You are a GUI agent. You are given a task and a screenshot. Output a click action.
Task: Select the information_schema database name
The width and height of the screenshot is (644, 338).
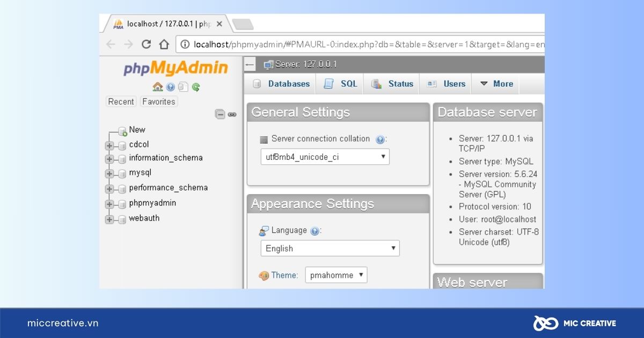click(x=166, y=158)
